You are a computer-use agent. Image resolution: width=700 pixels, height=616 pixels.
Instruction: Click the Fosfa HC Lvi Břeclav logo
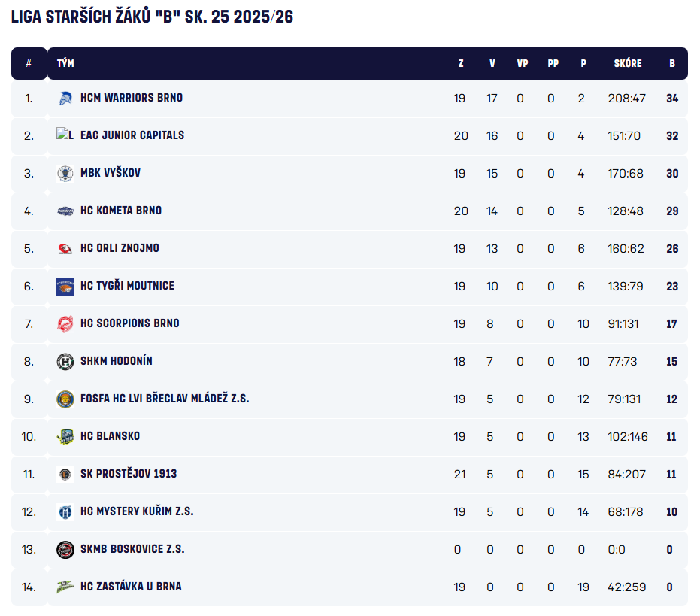tap(65, 399)
